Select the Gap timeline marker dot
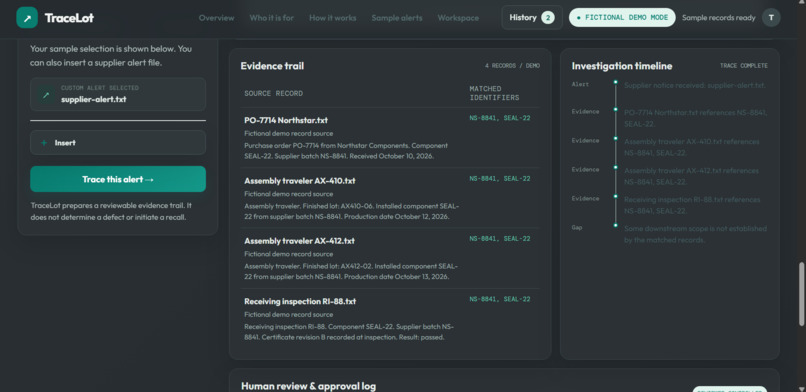 [615, 225]
